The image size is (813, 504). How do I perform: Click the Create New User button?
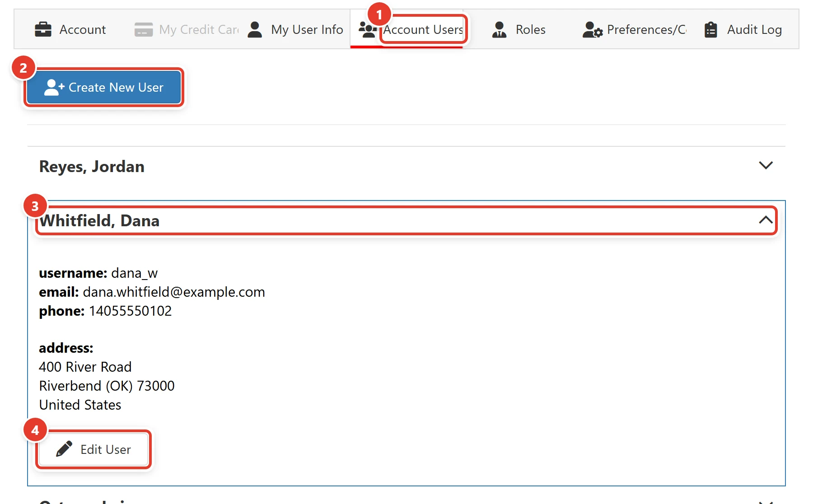[x=104, y=87]
